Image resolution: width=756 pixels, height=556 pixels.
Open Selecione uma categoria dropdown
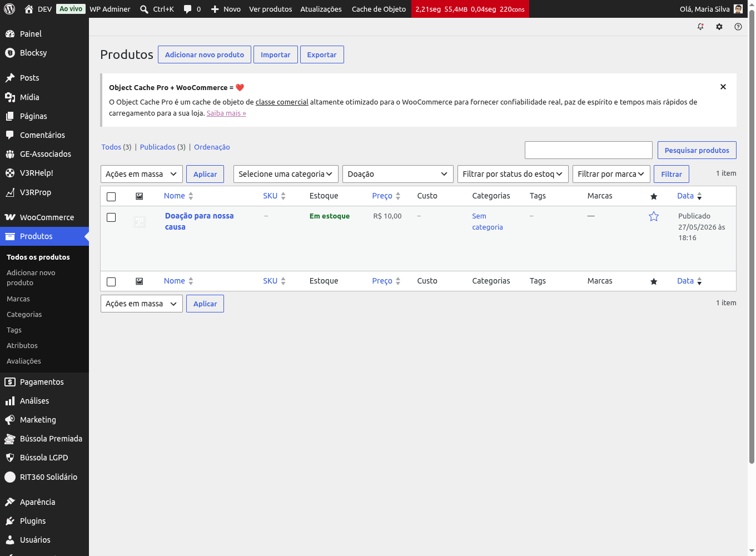click(x=286, y=174)
